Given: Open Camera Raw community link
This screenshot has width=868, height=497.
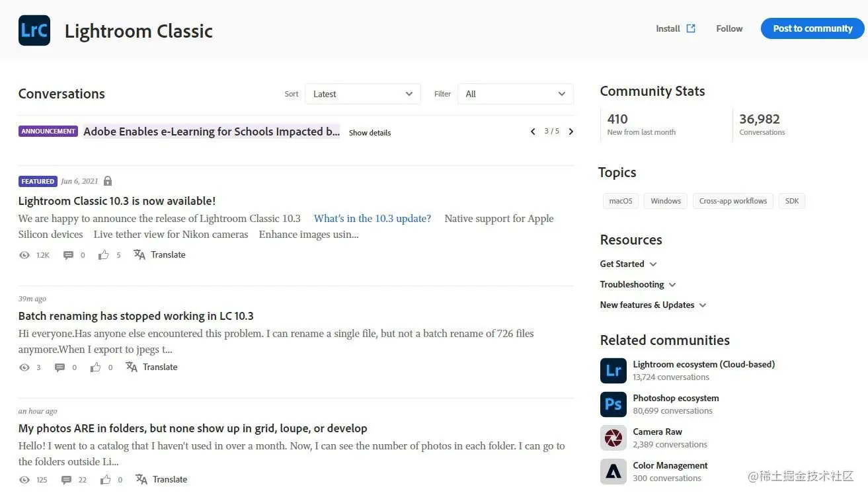Looking at the screenshot, I should [x=657, y=432].
